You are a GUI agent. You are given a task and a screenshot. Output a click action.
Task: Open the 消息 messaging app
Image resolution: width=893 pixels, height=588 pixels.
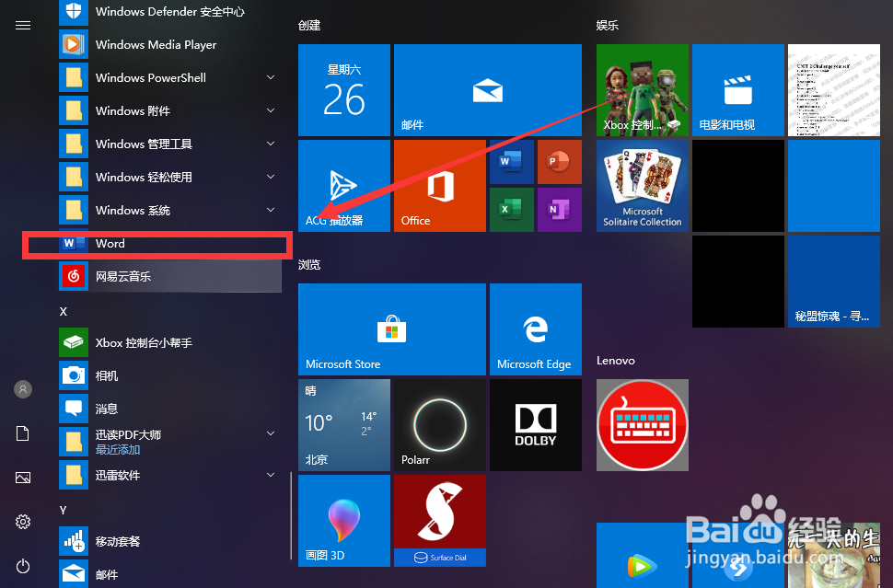pyautogui.click(x=169, y=409)
